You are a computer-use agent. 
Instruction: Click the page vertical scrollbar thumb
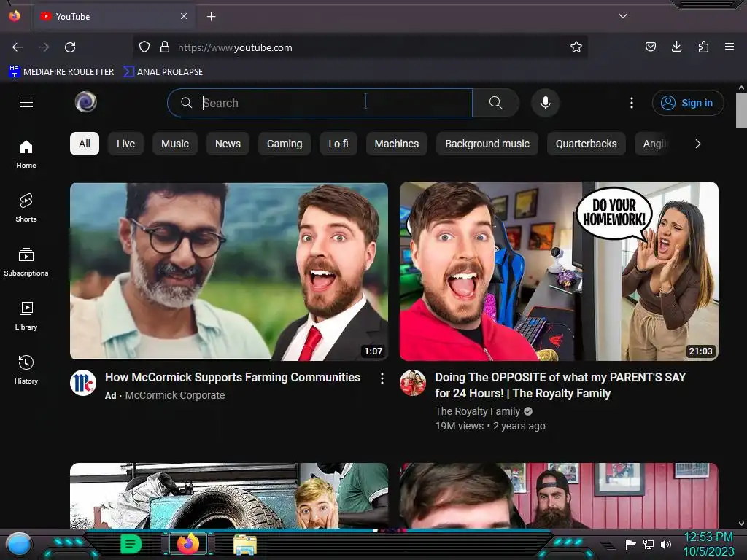[741, 111]
